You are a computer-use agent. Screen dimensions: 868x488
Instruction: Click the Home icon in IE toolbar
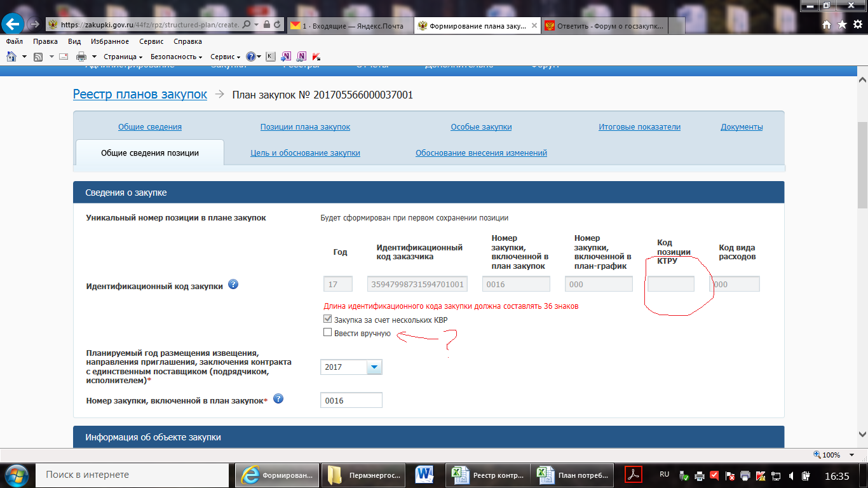(11, 57)
